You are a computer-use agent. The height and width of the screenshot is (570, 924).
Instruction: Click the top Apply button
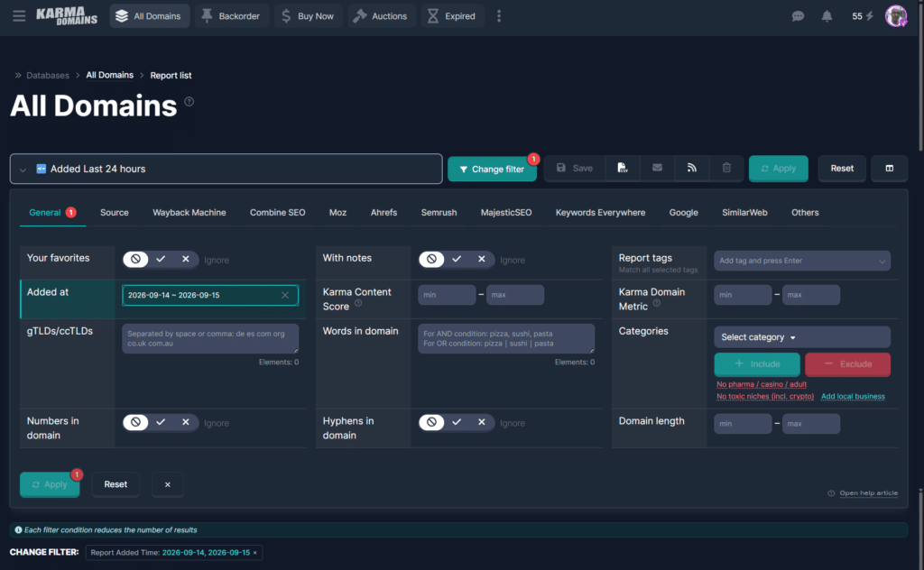tap(779, 169)
